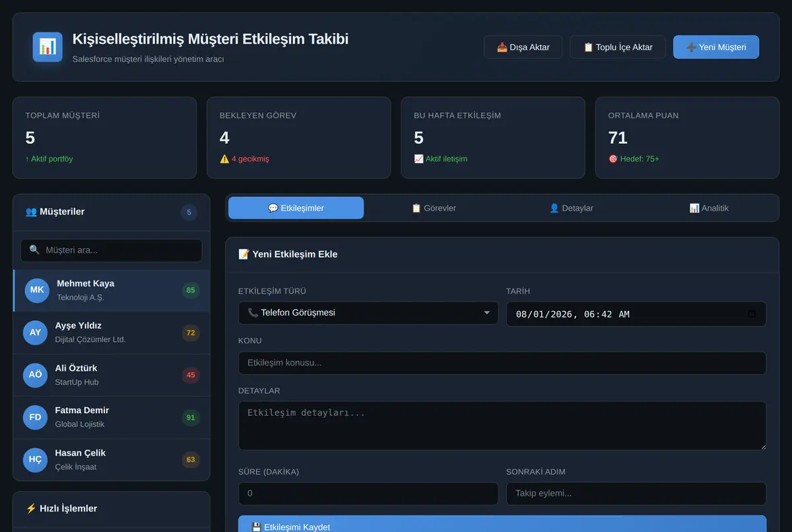Click the Yeni Müşteri button
Image resolution: width=792 pixels, height=532 pixels.
coord(716,48)
